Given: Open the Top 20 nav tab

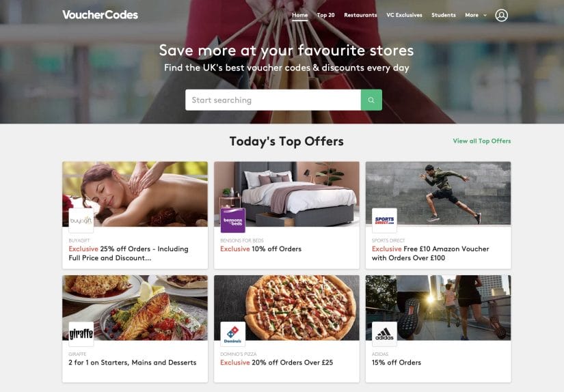Looking at the screenshot, I should click(x=326, y=15).
